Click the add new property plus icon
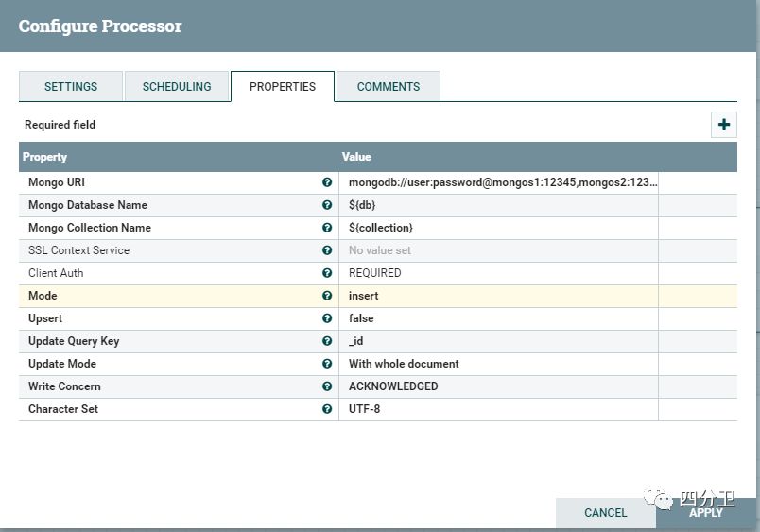This screenshot has height=532, width=760. (724, 125)
